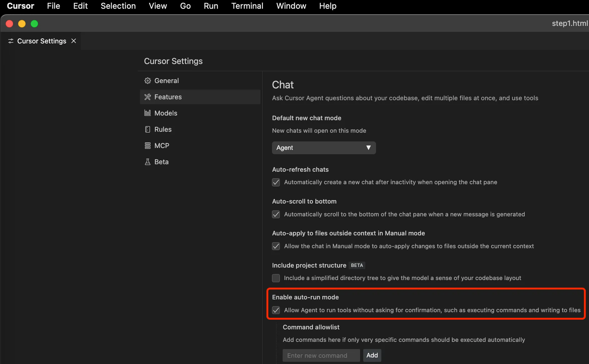Click the Default new chat mode label
The width and height of the screenshot is (589, 364).
306,118
